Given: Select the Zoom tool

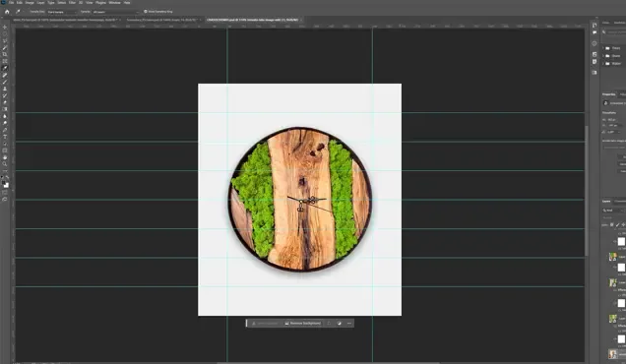Looking at the screenshot, I should coord(5,164).
